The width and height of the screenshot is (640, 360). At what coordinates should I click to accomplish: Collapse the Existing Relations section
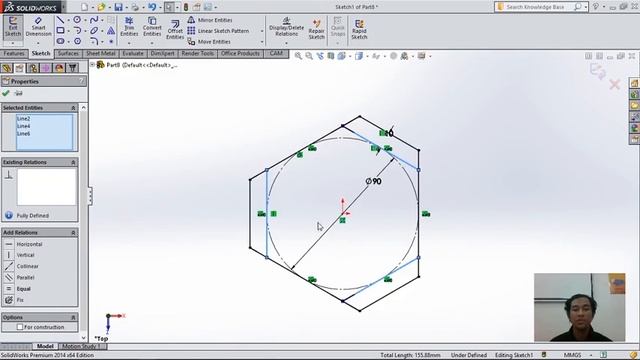[73, 162]
